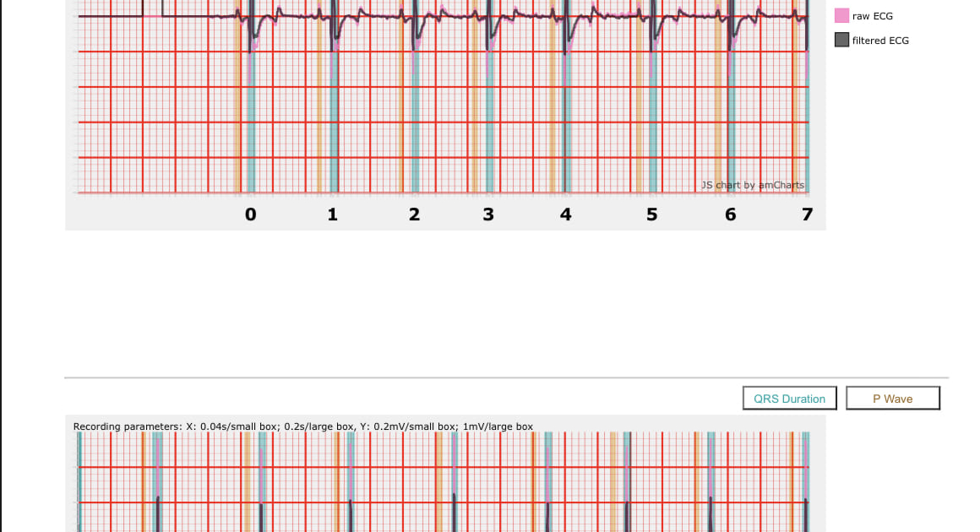
Task: Click the teal QRS band above beat 5
Action: click(652, 127)
